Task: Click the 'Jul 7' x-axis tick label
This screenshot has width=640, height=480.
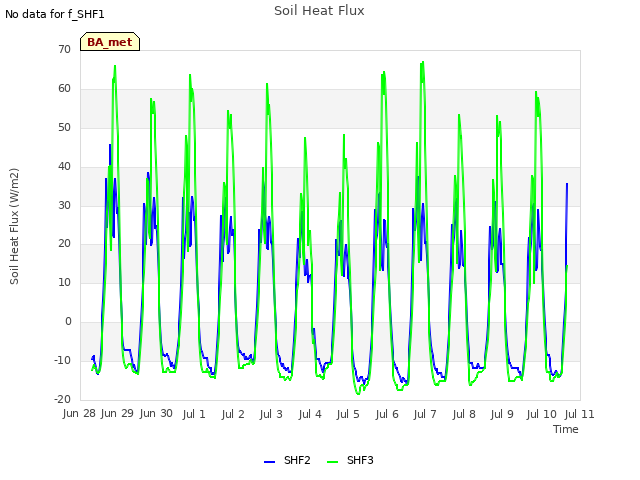Action: tap(425, 414)
